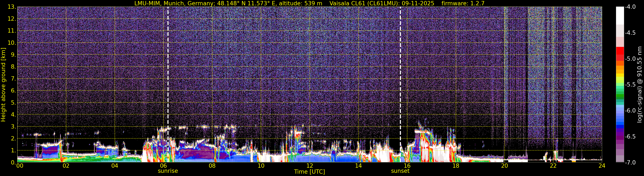644x176 pixels.
Task: Click the 20 hour tick label
Action: coord(505,166)
